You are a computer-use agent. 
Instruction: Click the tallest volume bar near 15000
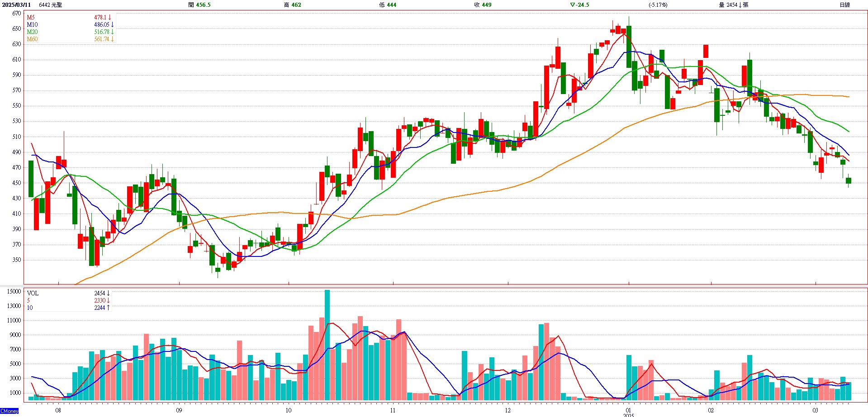point(327,345)
